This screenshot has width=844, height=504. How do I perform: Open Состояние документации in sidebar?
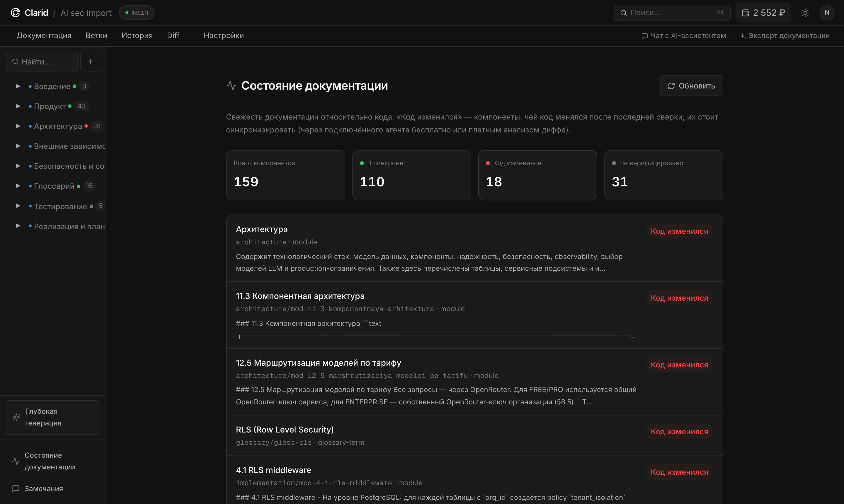[52, 461]
